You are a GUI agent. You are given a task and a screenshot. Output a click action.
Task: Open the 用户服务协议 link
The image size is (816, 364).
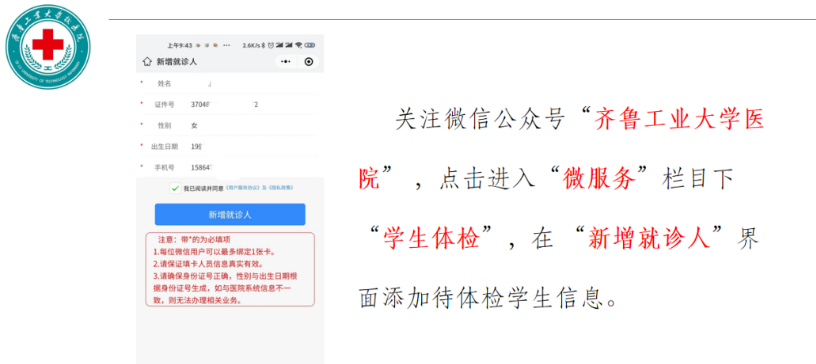click(x=243, y=188)
